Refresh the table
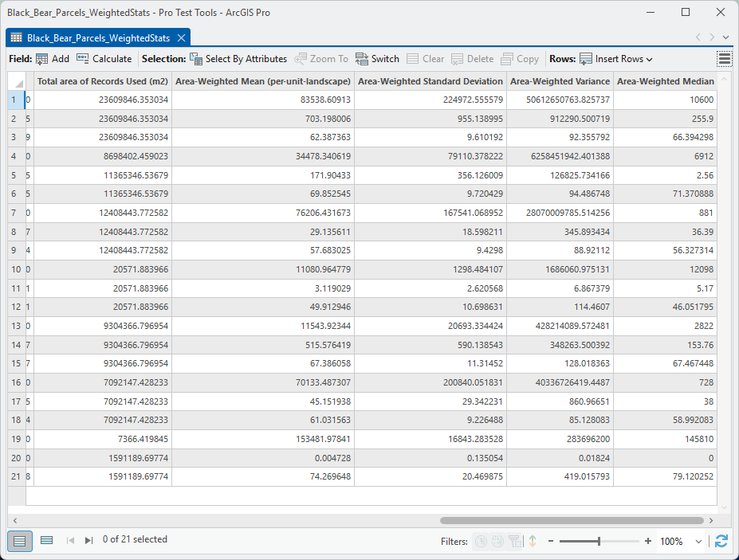The width and height of the screenshot is (739, 560). pos(721,541)
